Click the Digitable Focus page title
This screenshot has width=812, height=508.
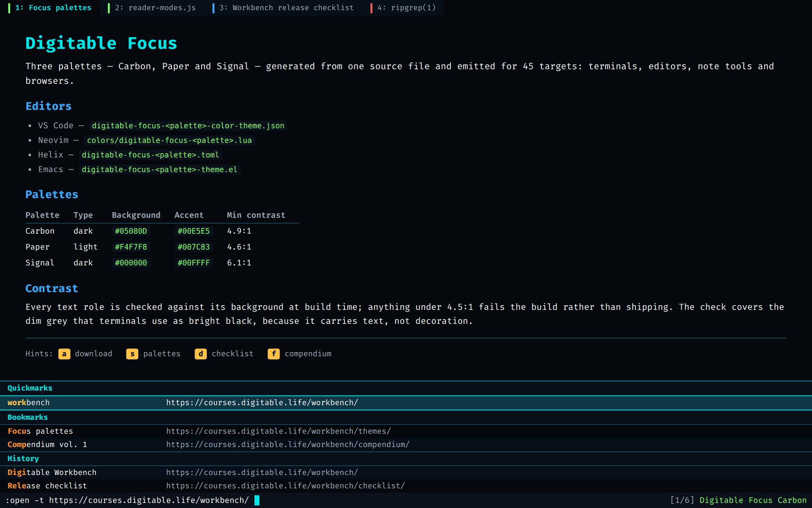(101, 44)
